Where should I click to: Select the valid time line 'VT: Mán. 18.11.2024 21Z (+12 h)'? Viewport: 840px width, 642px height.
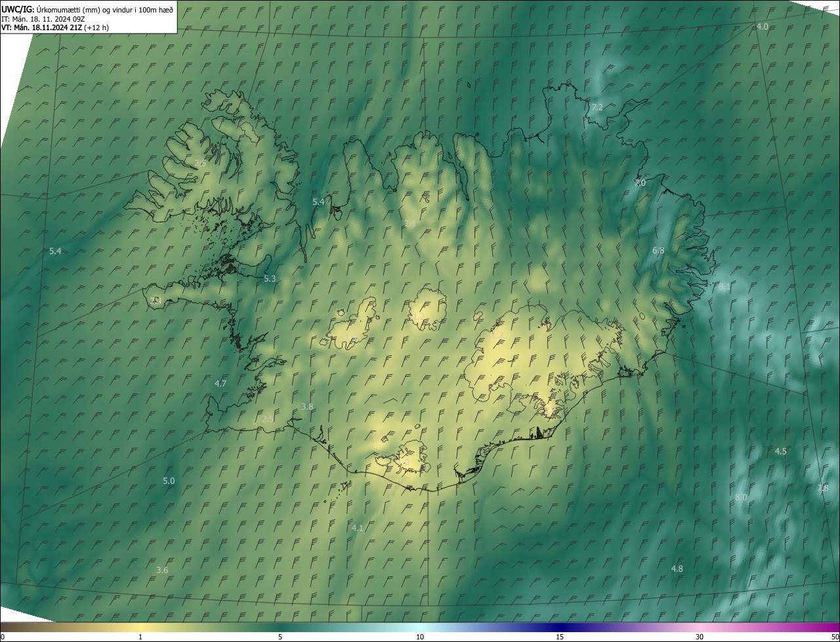pyautogui.click(x=55, y=28)
